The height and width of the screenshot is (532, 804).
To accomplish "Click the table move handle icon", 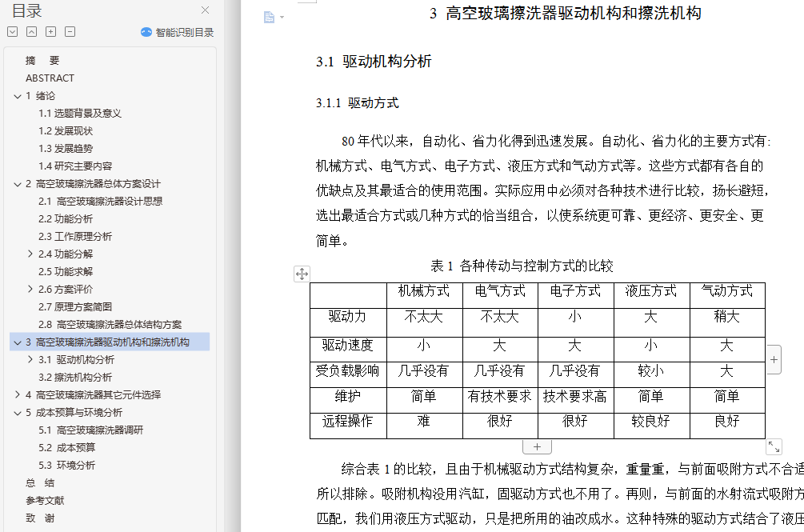I will point(302,274).
